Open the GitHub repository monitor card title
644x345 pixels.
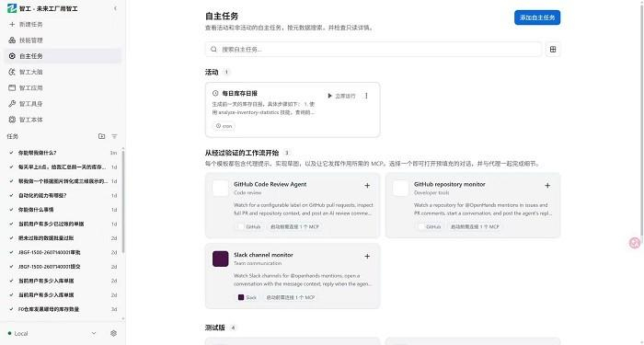(450, 184)
